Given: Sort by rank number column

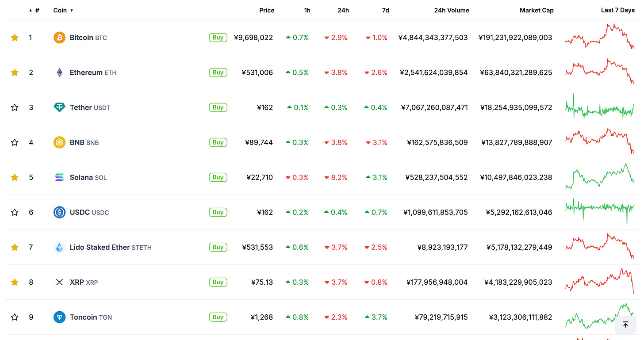Looking at the screenshot, I should point(34,10).
